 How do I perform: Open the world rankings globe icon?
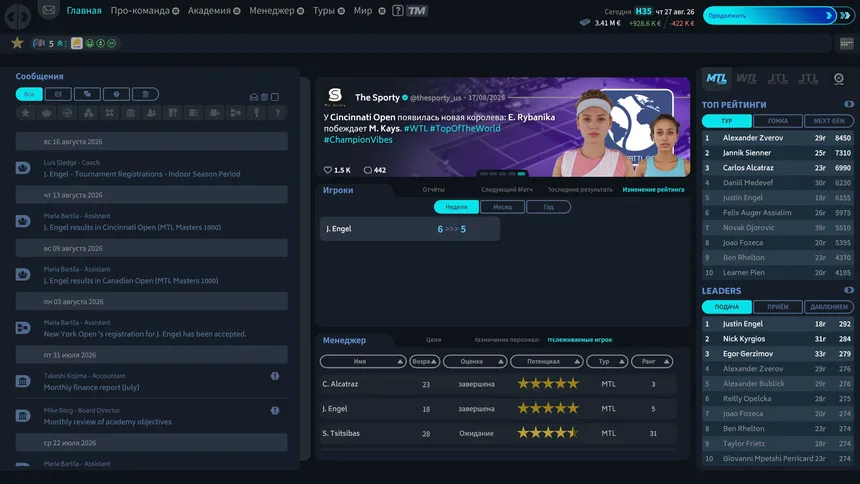click(838, 78)
